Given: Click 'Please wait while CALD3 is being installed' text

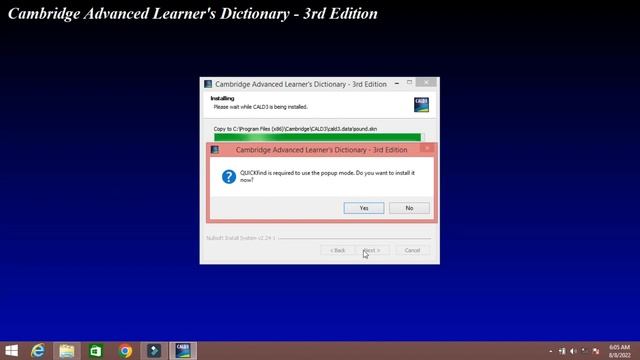Looking at the screenshot, I should coord(260,107).
